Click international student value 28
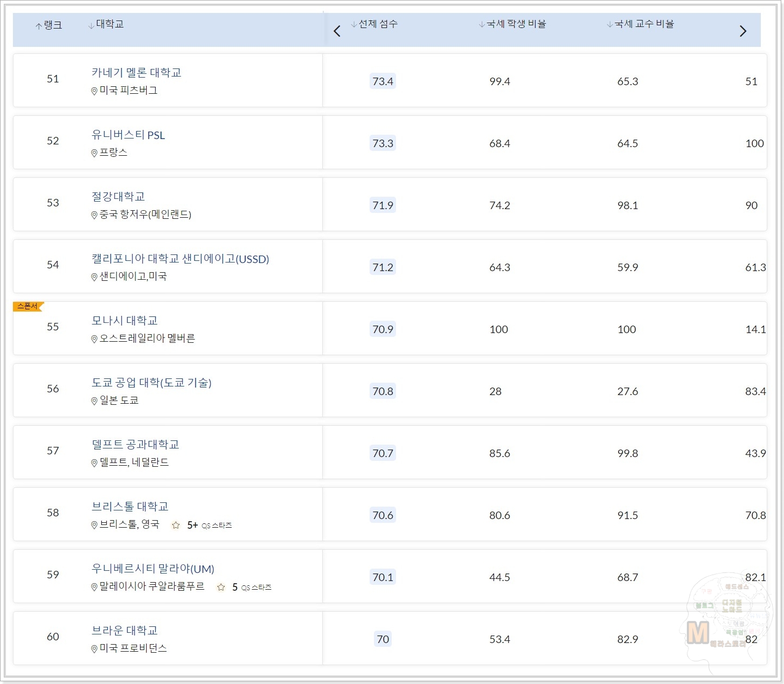This screenshot has height=684, width=784. pos(495,391)
